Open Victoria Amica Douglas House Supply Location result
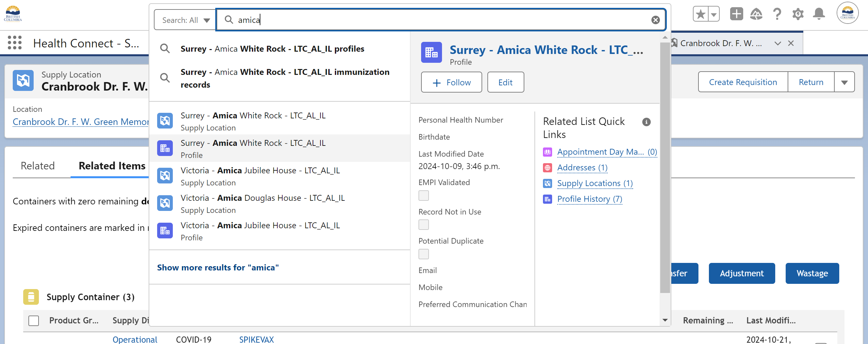 pyautogui.click(x=280, y=203)
